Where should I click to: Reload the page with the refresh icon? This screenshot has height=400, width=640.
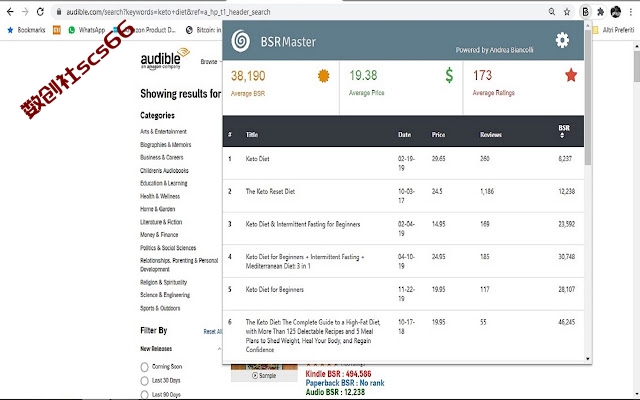click(40, 12)
